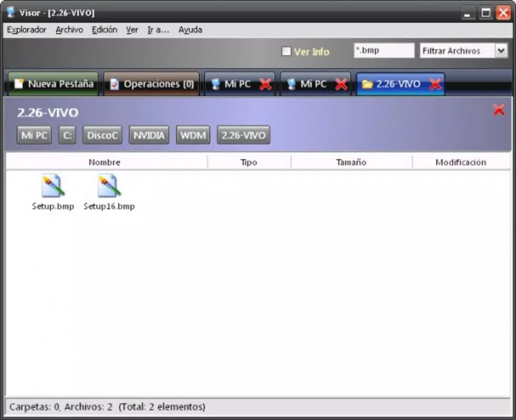Go to the C: breadcrumb button
The image size is (516, 420).
(x=67, y=135)
